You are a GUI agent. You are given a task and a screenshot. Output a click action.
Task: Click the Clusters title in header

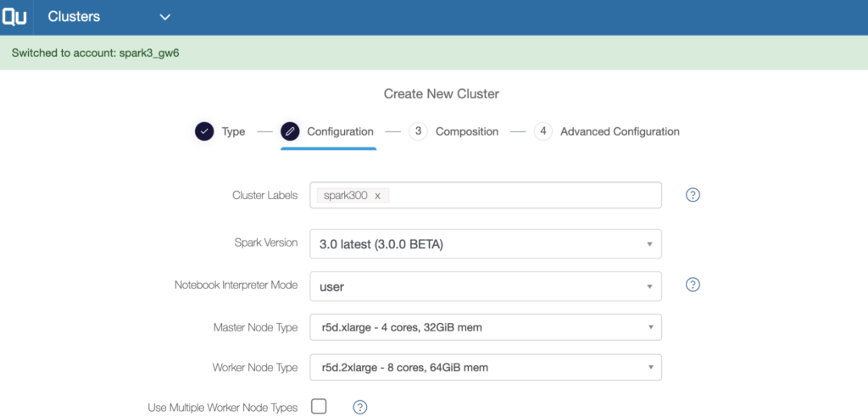[75, 17]
